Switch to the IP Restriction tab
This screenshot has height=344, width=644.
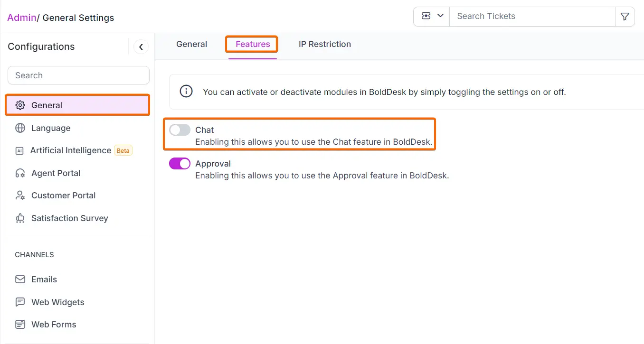[324, 44]
